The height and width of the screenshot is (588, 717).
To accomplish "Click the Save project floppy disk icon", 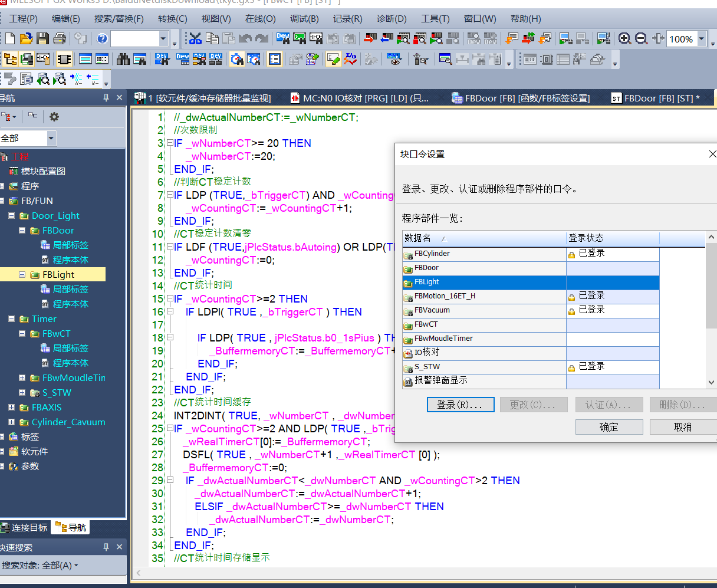I will click(42, 39).
